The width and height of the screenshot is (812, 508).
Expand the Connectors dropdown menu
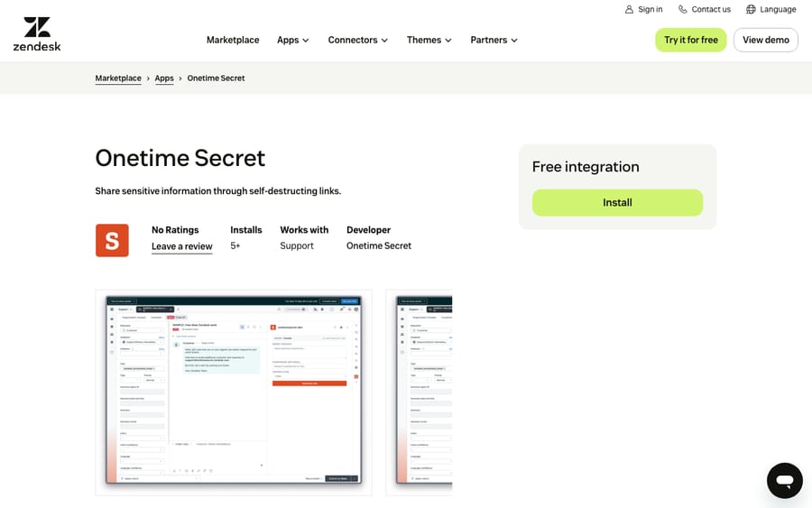(358, 40)
